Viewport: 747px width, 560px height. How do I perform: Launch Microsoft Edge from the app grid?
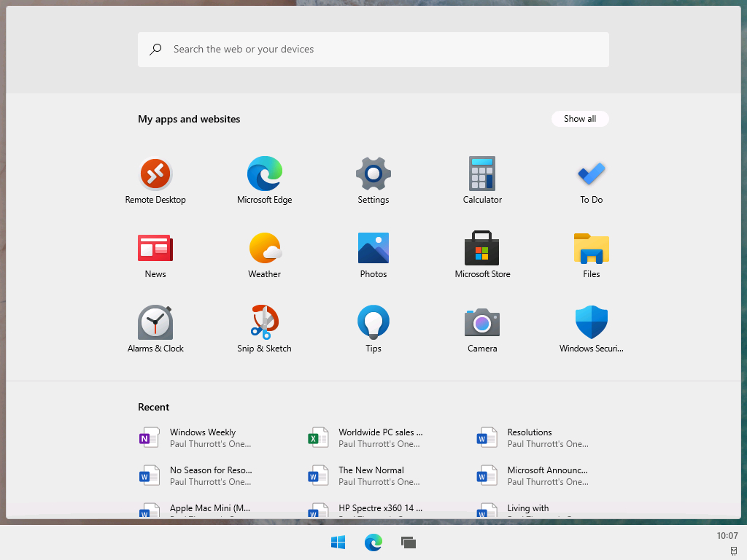pyautogui.click(x=264, y=181)
